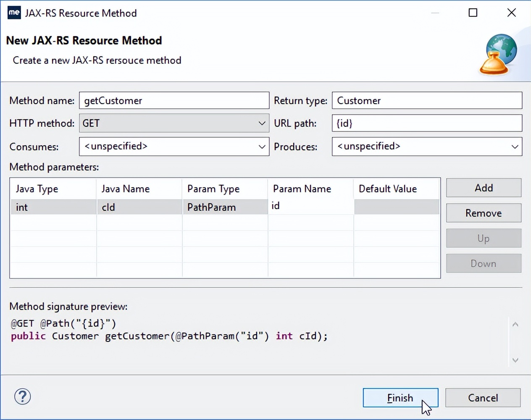Click the MyEclipse logo icon
Screen dimensions: 531x420
coord(14,13)
